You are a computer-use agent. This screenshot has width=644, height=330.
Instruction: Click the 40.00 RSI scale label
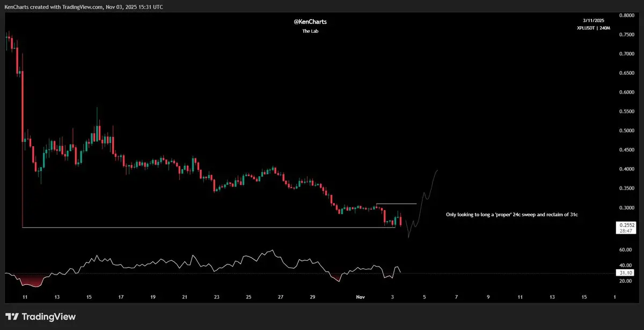(x=625, y=266)
